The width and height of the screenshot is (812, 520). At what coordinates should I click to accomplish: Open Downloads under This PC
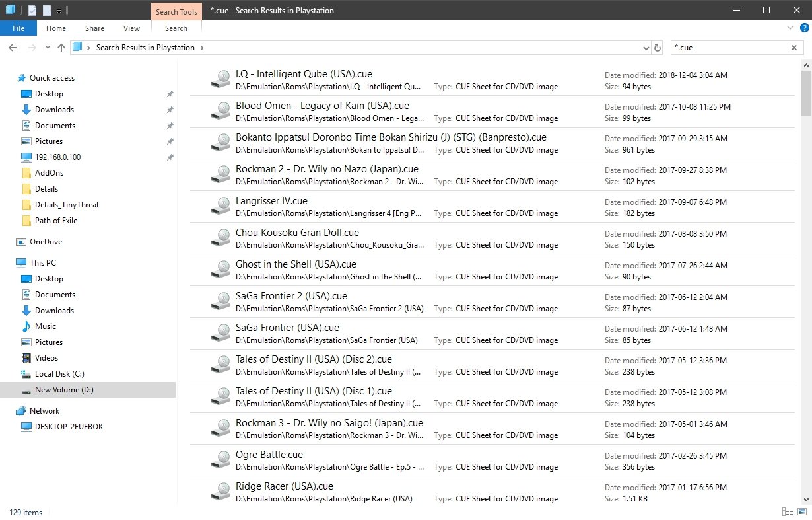(x=54, y=311)
